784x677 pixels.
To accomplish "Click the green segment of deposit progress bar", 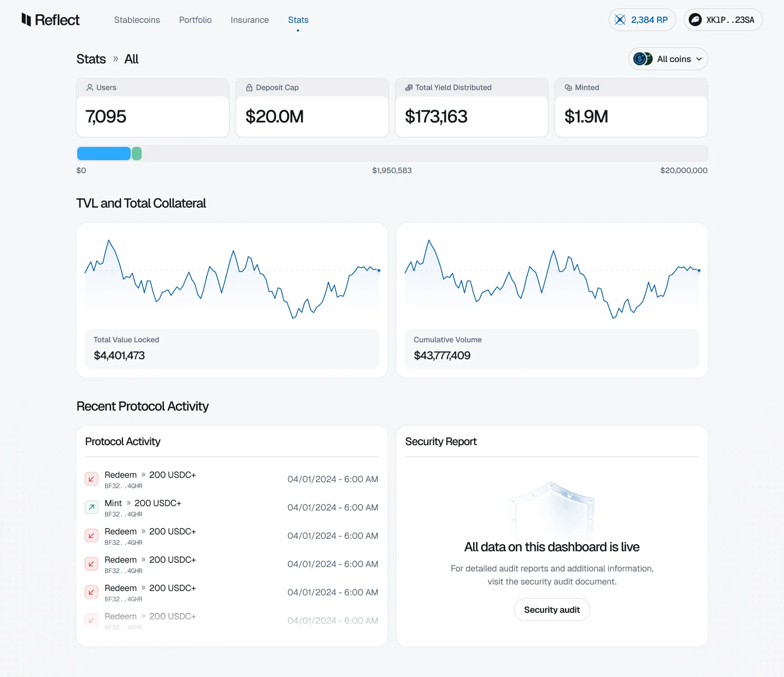I will (x=137, y=153).
